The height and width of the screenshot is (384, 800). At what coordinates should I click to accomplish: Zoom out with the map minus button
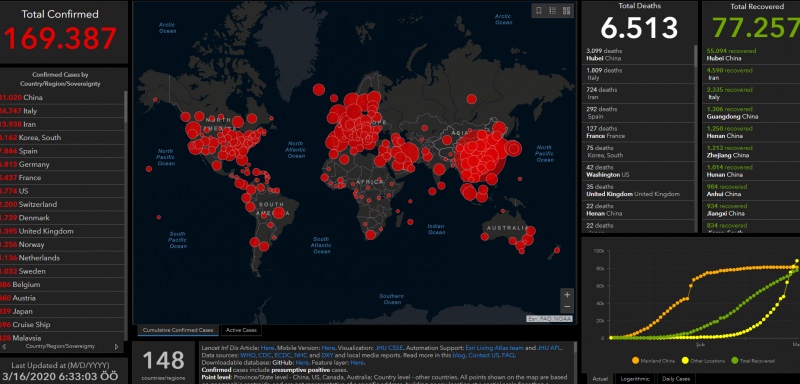[567, 307]
